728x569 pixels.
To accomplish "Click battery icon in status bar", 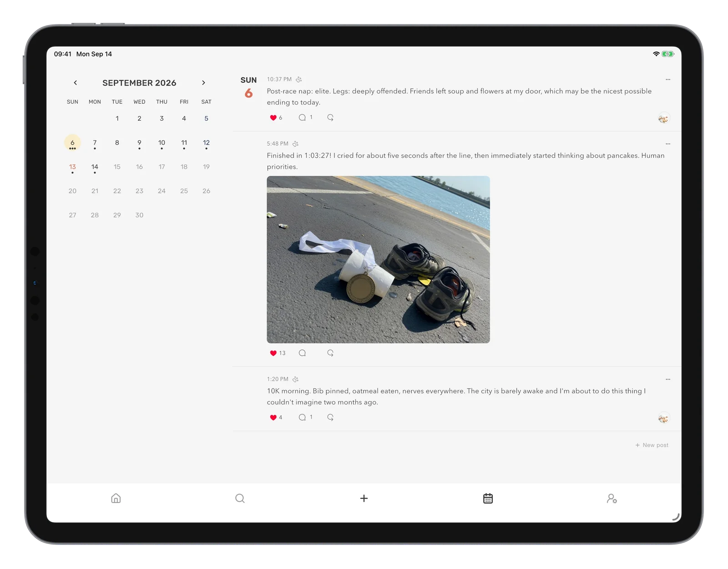I will (x=668, y=54).
